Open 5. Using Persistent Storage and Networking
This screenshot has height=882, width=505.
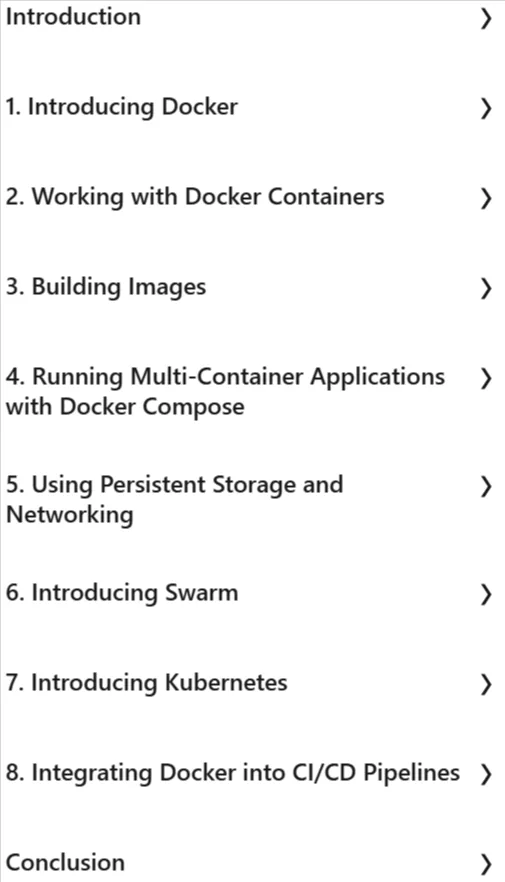coord(174,500)
